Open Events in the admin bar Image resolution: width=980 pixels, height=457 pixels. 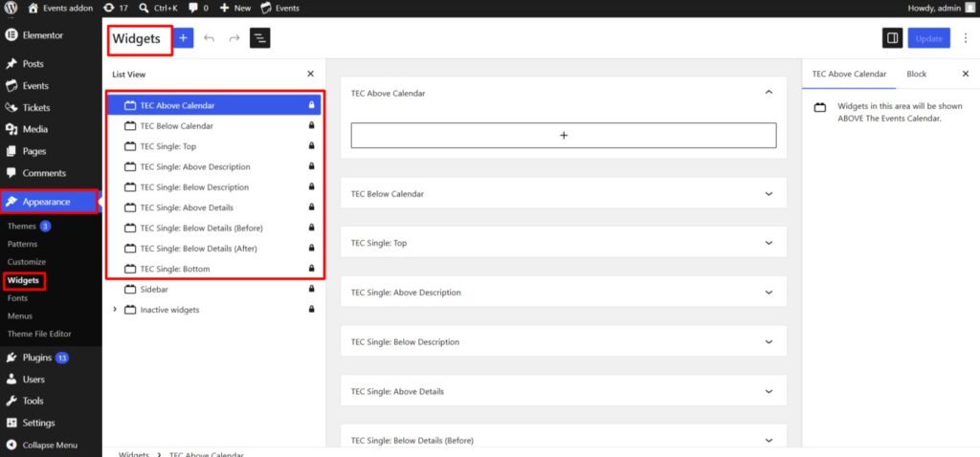tap(280, 8)
